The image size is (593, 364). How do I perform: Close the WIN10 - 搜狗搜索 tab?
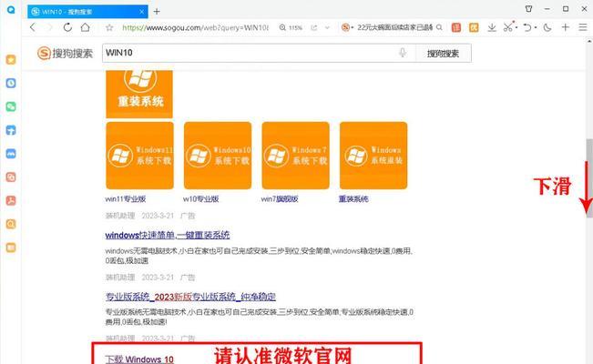pyautogui.click(x=142, y=12)
